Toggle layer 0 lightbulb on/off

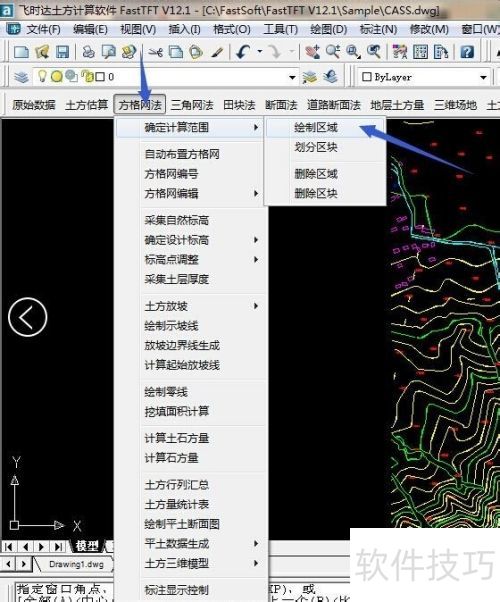(x=42, y=76)
